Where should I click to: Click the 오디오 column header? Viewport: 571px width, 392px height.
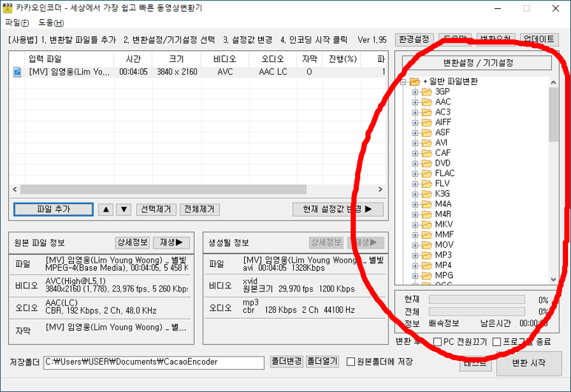273,59
